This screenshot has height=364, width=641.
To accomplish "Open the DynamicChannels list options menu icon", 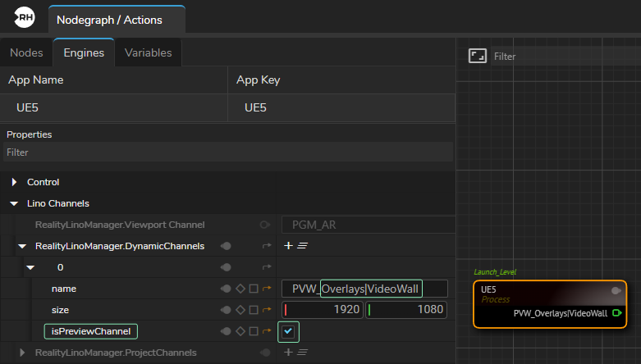I will click(x=301, y=245).
